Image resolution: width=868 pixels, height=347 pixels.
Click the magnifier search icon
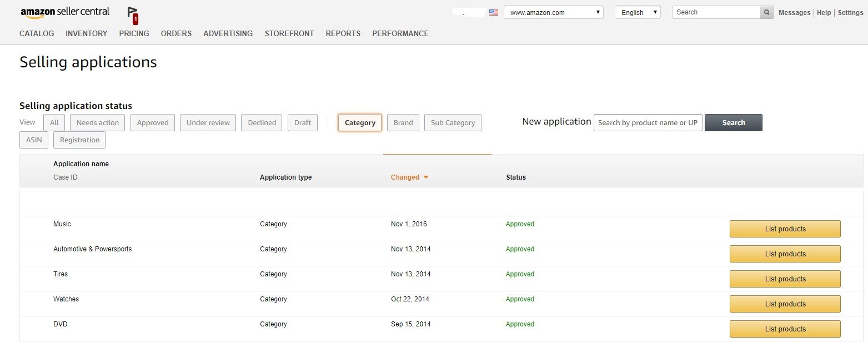tap(767, 12)
